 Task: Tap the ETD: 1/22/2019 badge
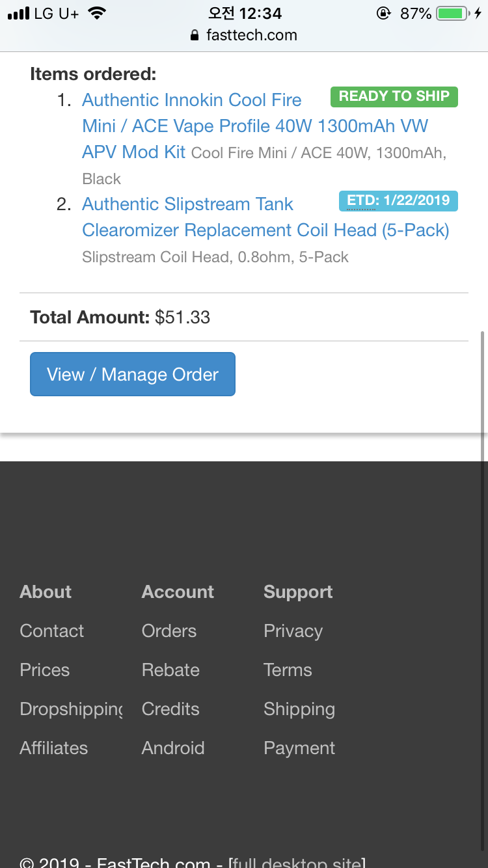click(398, 200)
